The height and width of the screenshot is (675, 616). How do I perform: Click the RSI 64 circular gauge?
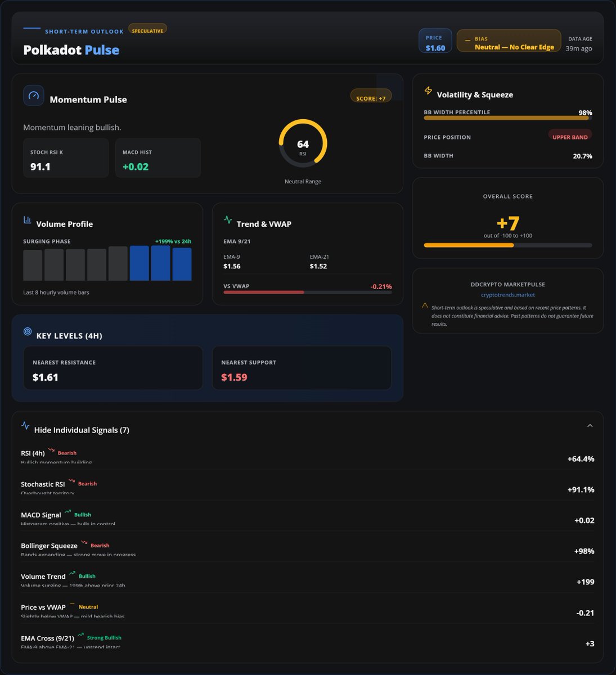(303, 144)
